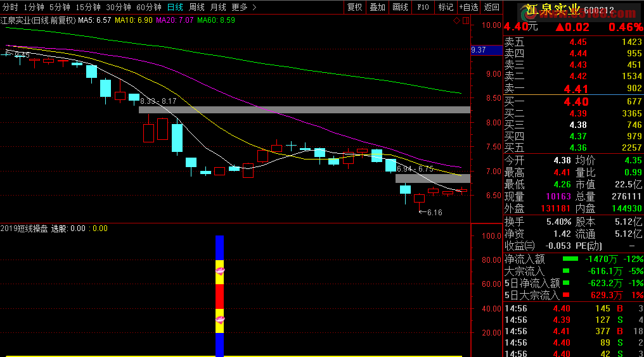Click the 内盘 value 144930
This screenshot has width=644, height=357.
tap(627, 208)
